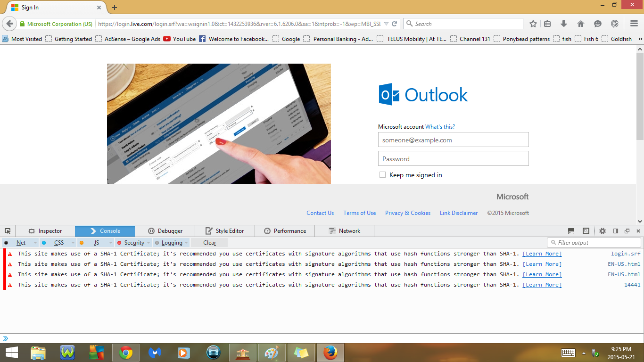644x362 pixels.
Task: Click the What's this? link
Action: click(440, 127)
